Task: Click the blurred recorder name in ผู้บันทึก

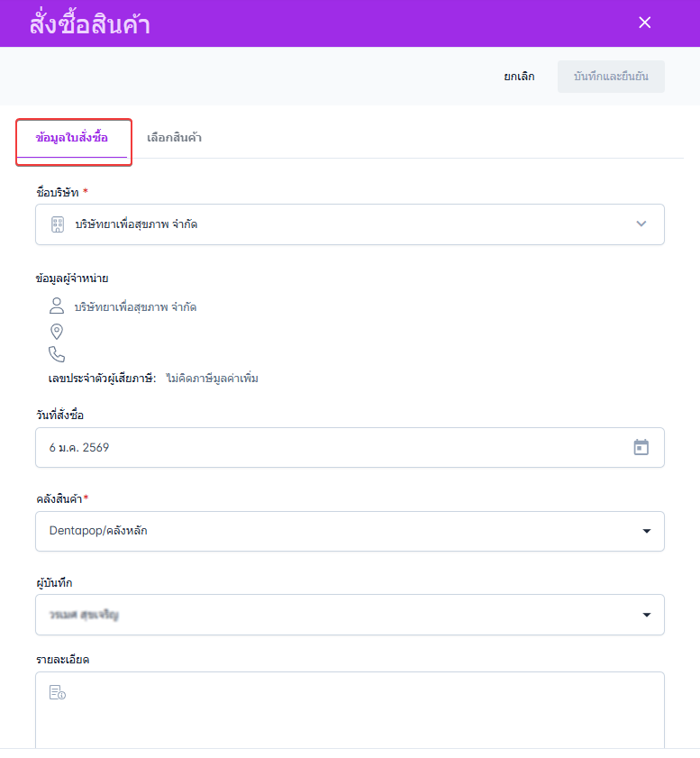Action: point(85,615)
